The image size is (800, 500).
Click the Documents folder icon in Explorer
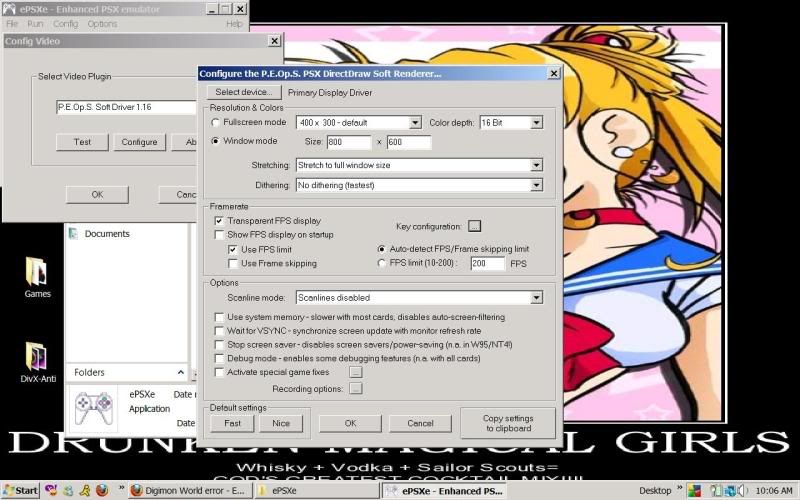pyautogui.click(x=73, y=234)
